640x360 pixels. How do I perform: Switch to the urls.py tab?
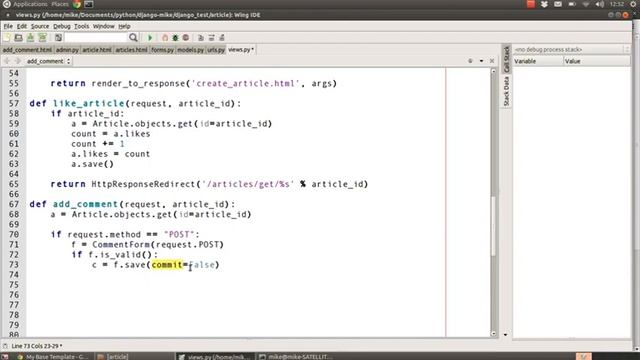tap(216, 50)
